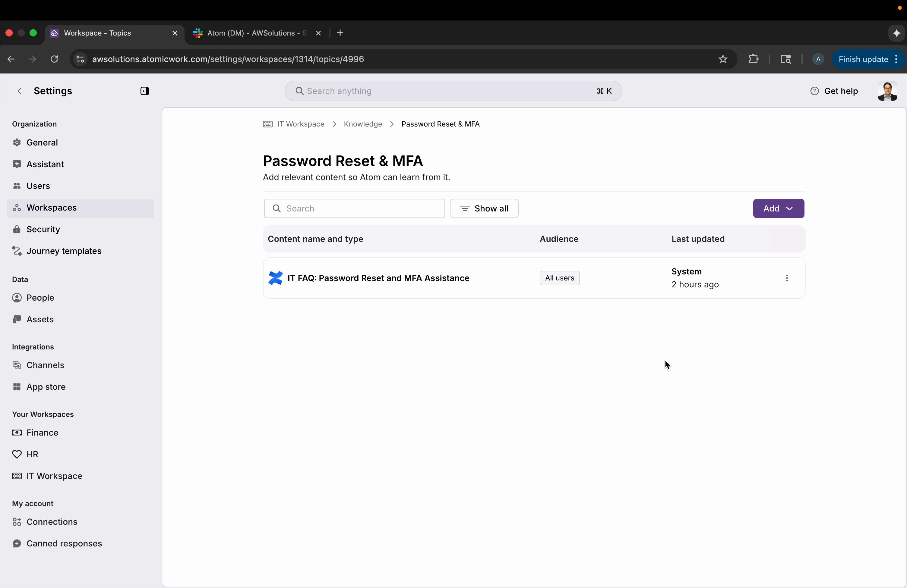Click the content Search field
The width and height of the screenshot is (907, 588).
(x=354, y=208)
